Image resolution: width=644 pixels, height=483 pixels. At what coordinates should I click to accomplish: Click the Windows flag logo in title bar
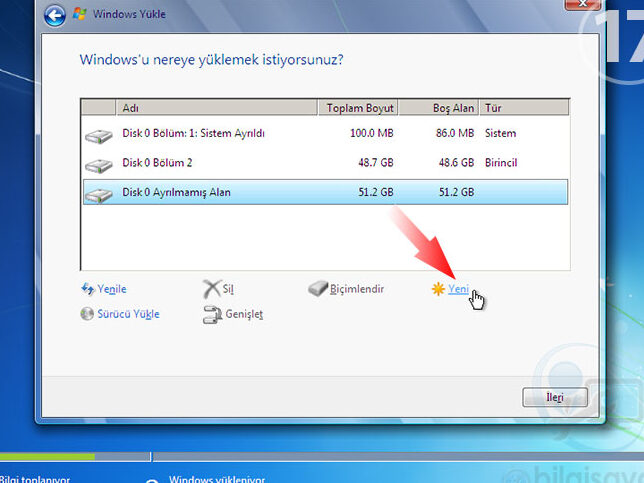click(80, 14)
